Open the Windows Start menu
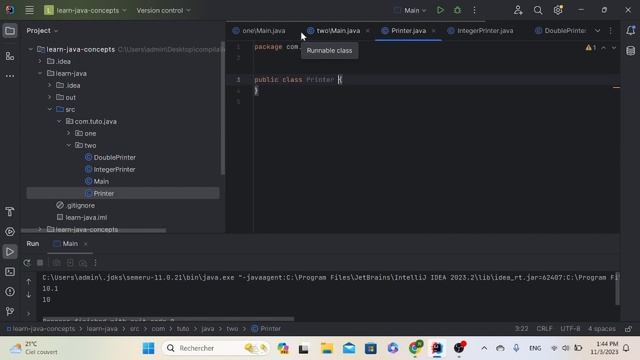 click(x=149, y=348)
